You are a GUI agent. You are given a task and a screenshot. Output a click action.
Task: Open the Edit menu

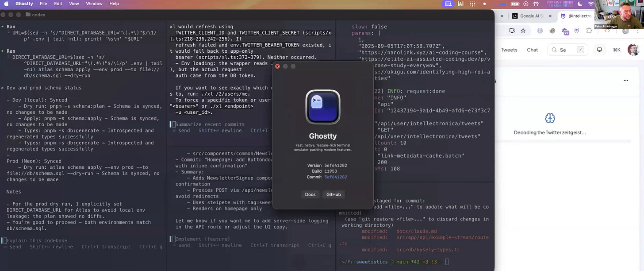tap(58, 4)
